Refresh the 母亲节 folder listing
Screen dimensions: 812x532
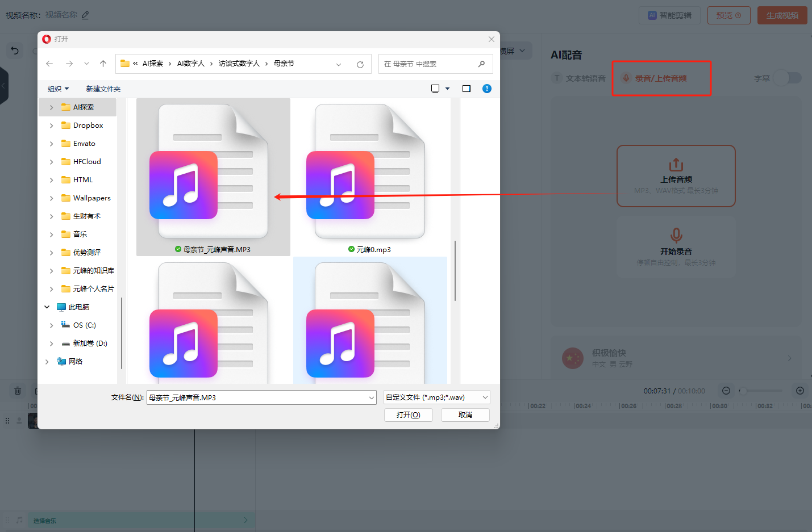(x=360, y=64)
